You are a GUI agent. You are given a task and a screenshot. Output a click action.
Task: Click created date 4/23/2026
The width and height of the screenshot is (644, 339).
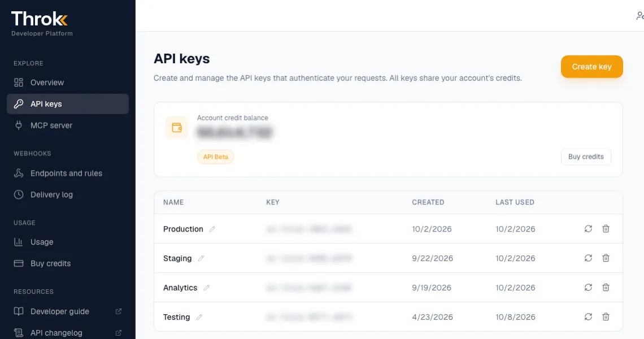[x=433, y=317]
